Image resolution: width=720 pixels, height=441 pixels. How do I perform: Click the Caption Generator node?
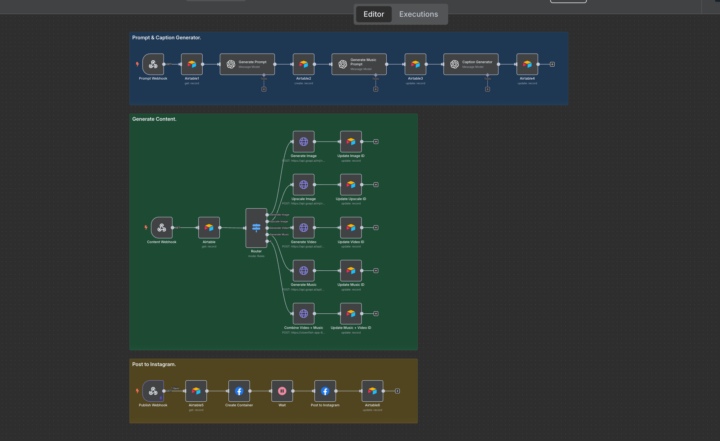point(471,64)
